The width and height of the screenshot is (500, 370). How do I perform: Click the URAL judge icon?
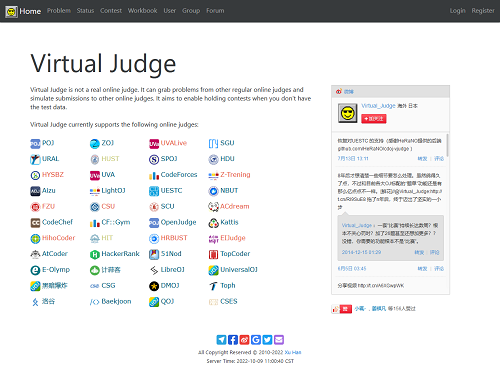click(x=35, y=159)
